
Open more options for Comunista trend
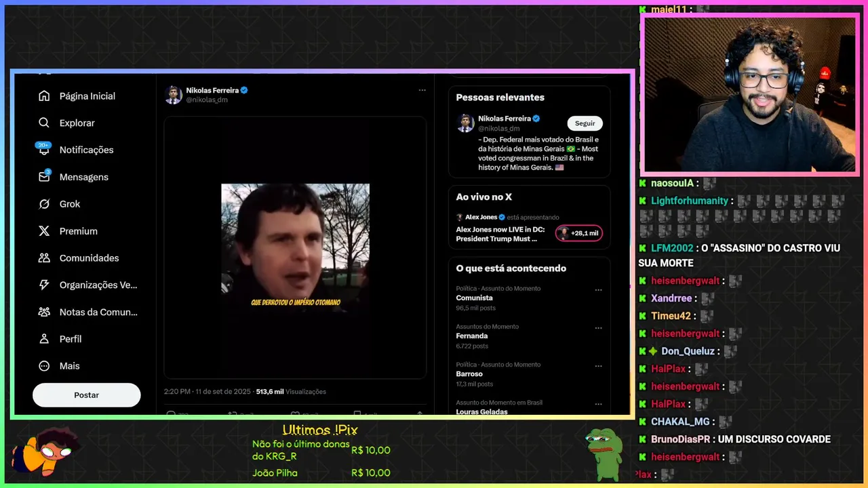point(598,290)
